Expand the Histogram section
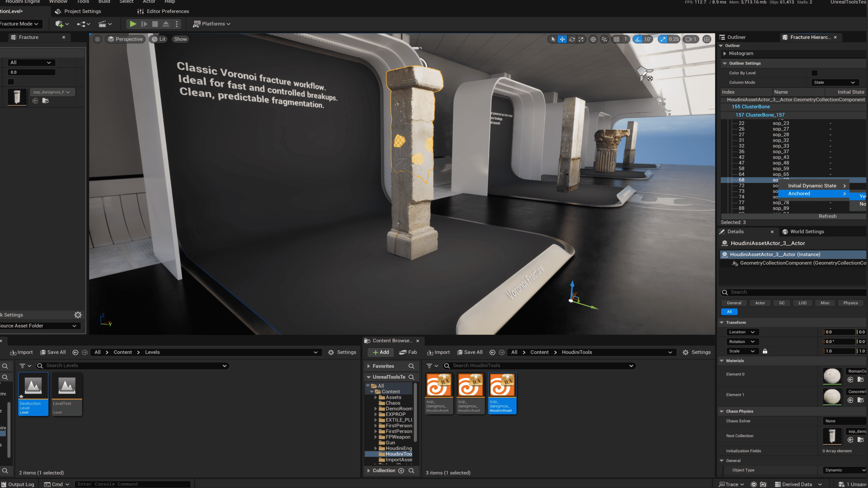The width and height of the screenshot is (868, 488). pos(724,54)
